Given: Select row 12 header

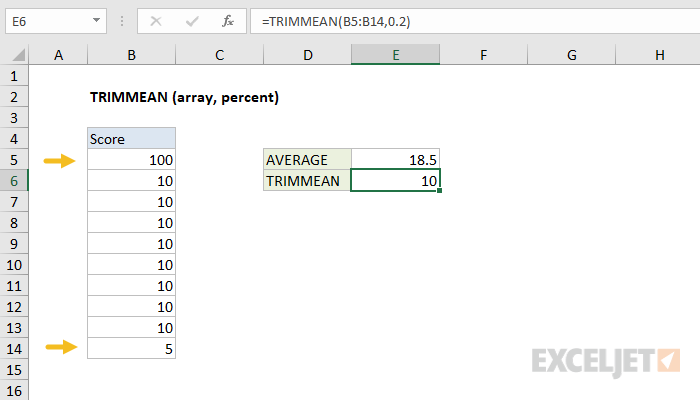Looking at the screenshot, I should 14,307.
